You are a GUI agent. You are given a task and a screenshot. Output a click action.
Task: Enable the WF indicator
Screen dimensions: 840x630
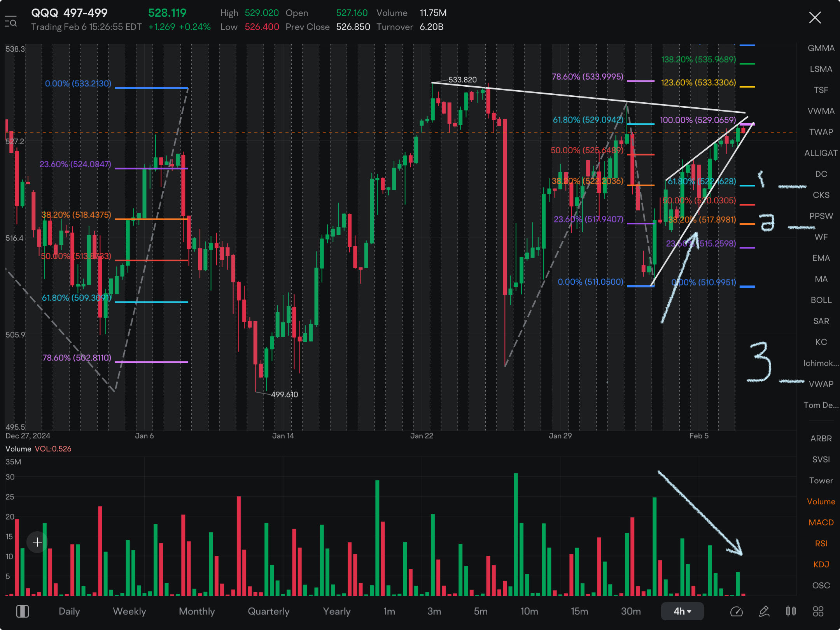point(821,237)
